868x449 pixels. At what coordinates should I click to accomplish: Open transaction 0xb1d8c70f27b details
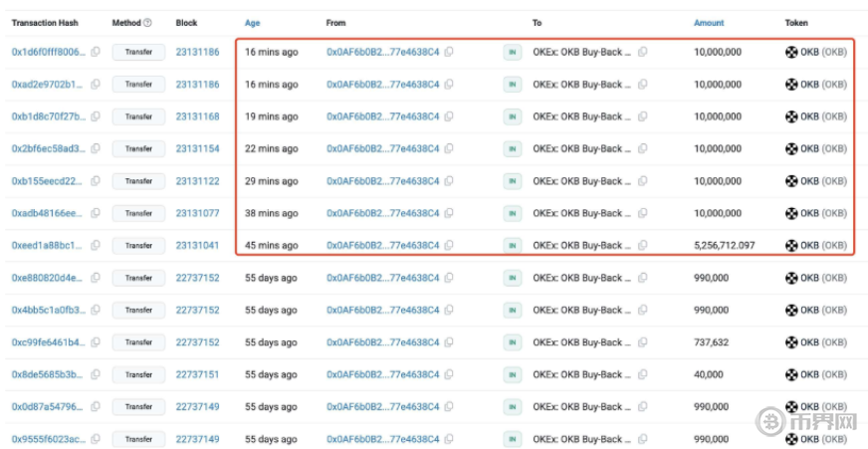(x=48, y=116)
